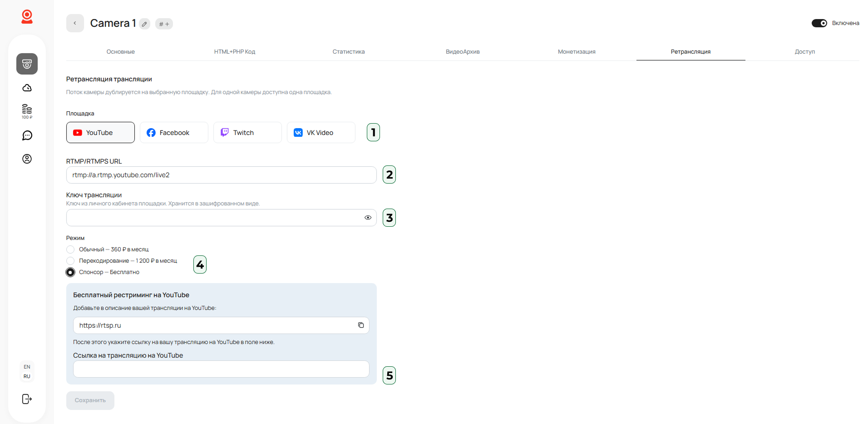Viewport: 868px width, 424px height.
Task: Choose the VK Video platform
Action: [x=321, y=133]
